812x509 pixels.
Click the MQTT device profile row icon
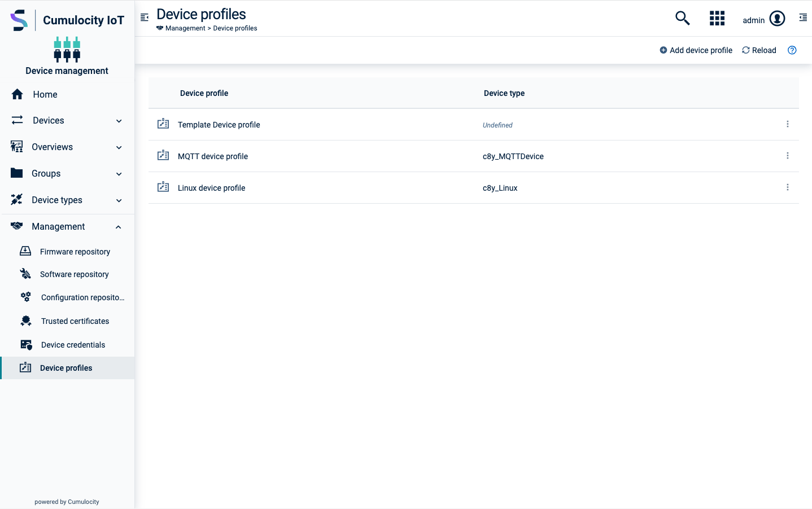[x=163, y=155]
